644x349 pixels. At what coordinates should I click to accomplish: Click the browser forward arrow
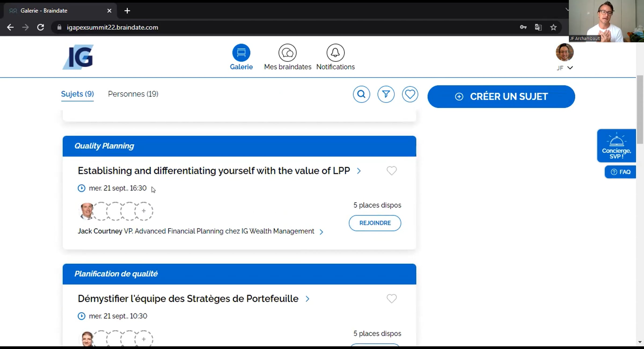[x=25, y=27]
